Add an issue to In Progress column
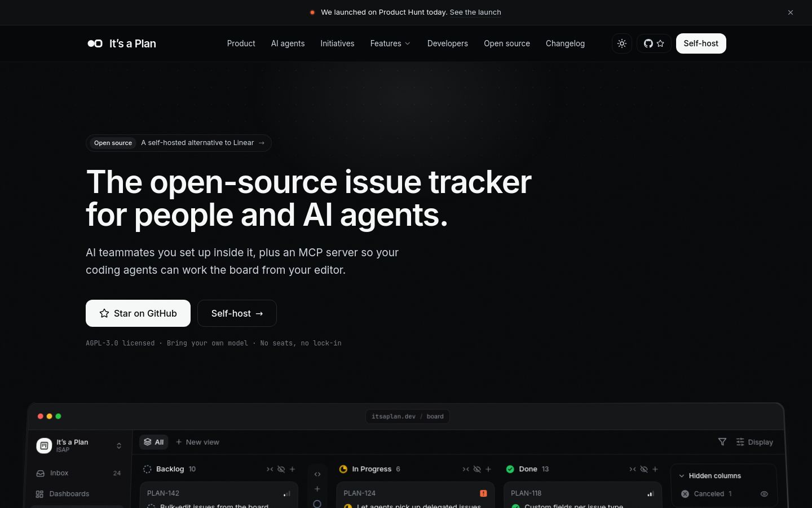Screen dimensions: 812x508 [488, 469]
